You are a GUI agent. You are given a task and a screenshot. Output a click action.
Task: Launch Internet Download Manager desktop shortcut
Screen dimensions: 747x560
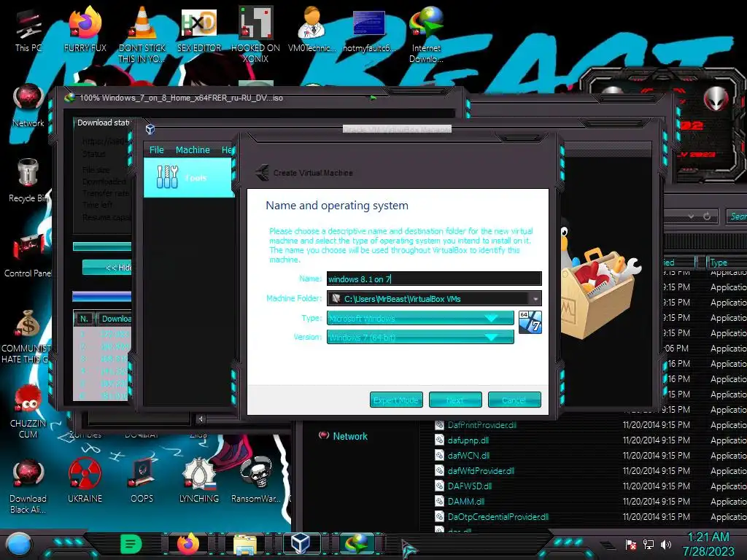[426, 34]
